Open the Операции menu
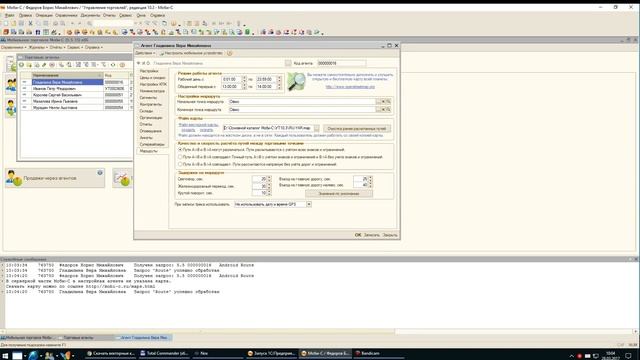Viewport: 640px width, 360px height. point(44,16)
